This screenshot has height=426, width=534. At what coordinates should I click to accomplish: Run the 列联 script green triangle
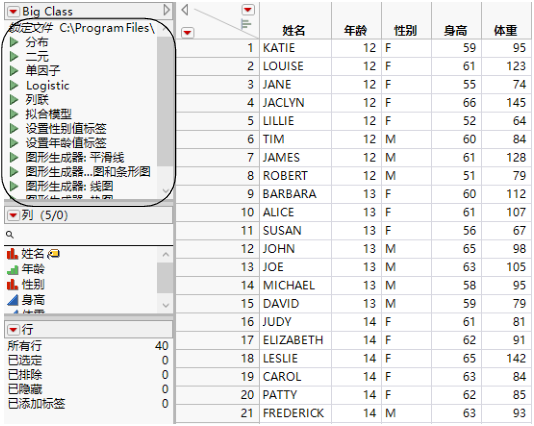tap(14, 99)
